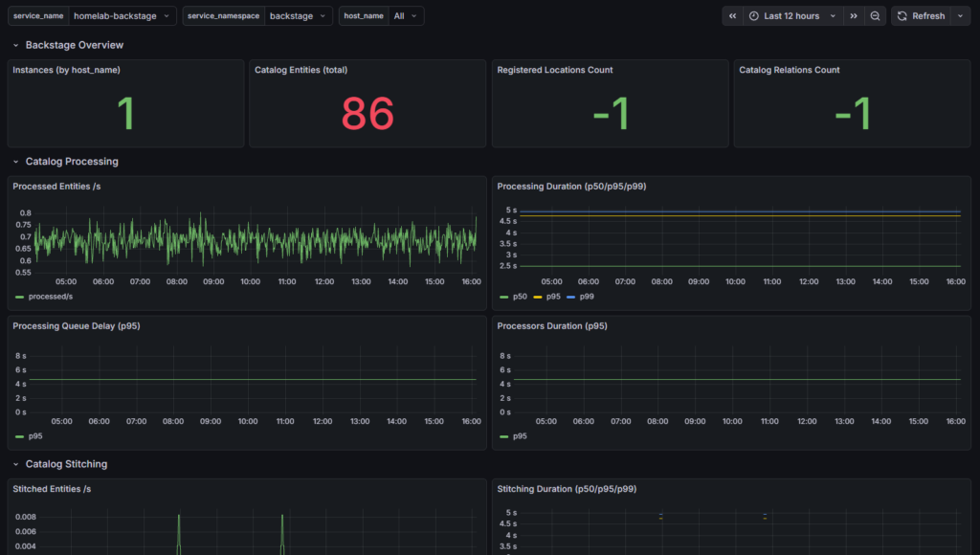Image resolution: width=980 pixels, height=555 pixels.
Task: Click the Refresh dashboard button
Action: coord(922,16)
